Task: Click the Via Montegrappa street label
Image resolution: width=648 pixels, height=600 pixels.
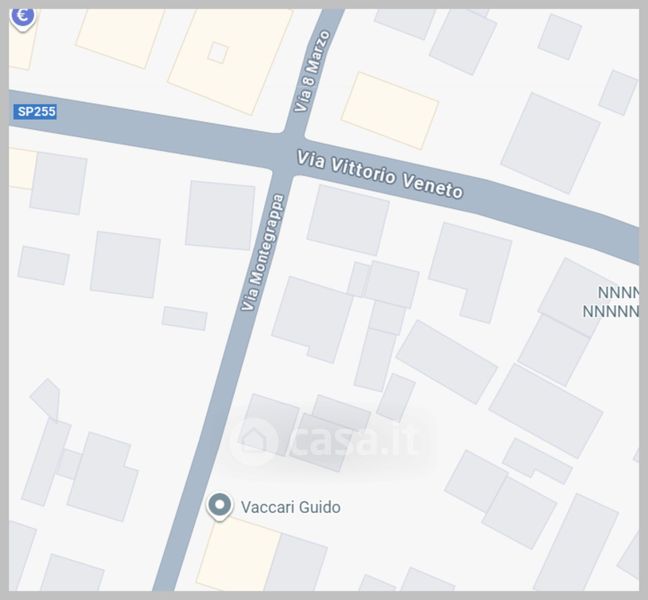Action: coord(263,252)
